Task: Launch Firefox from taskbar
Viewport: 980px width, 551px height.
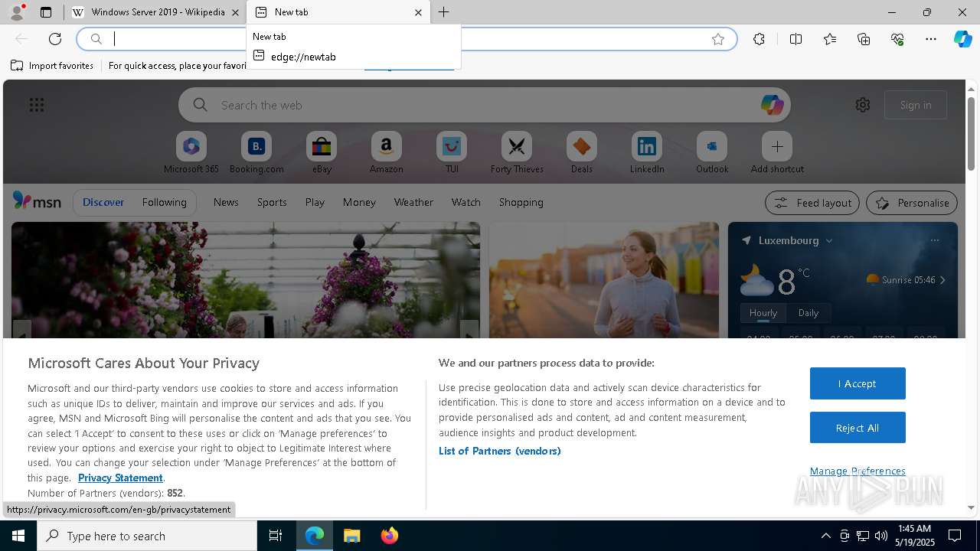Action: pos(389,536)
